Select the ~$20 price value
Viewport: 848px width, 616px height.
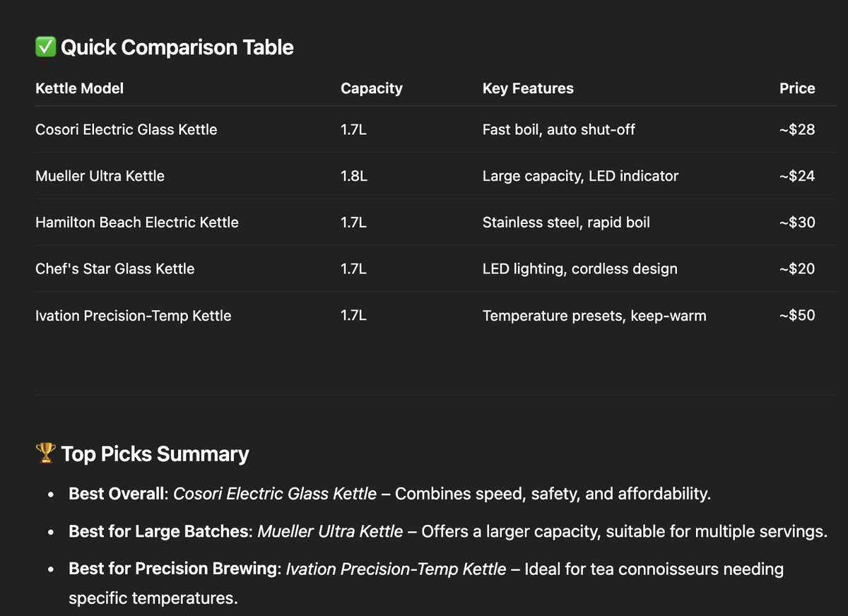tap(797, 268)
